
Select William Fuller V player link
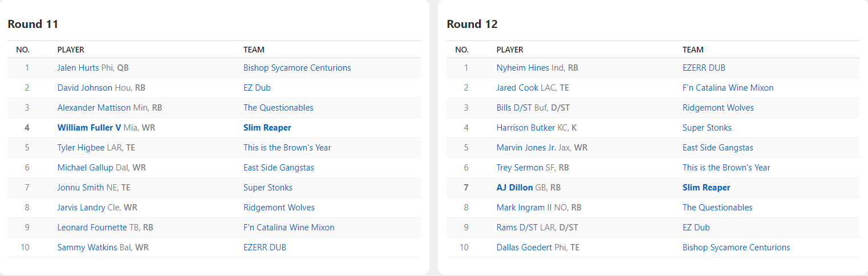tap(89, 128)
